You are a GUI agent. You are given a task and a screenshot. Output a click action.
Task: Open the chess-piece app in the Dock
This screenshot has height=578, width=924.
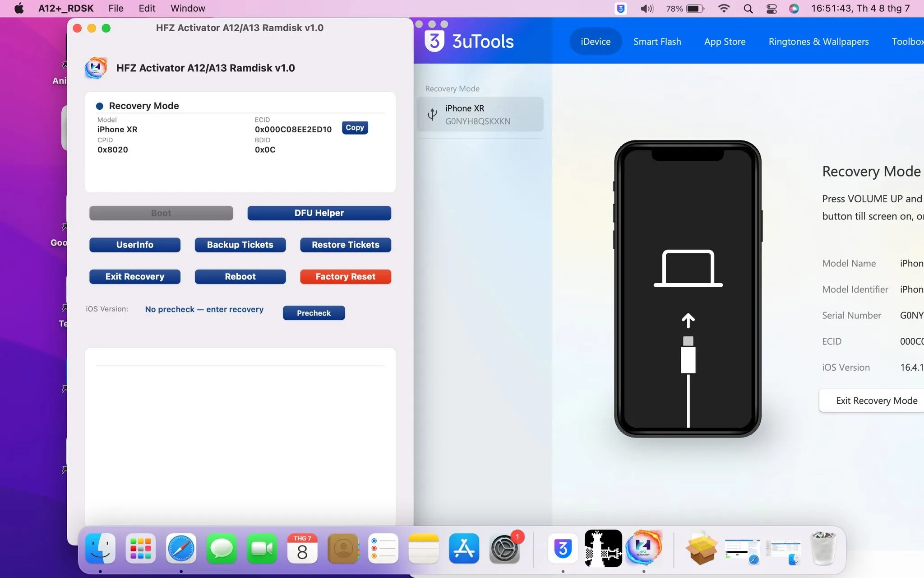pyautogui.click(x=603, y=548)
